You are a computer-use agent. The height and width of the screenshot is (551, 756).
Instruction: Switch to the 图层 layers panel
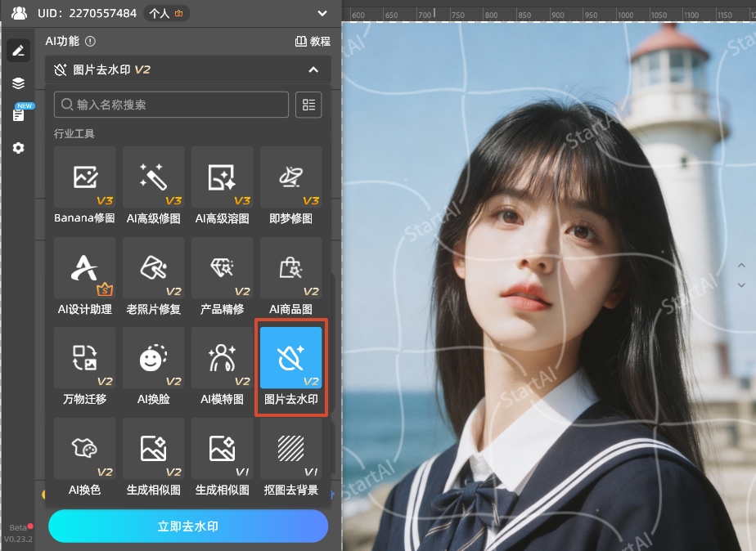click(x=18, y=83)
